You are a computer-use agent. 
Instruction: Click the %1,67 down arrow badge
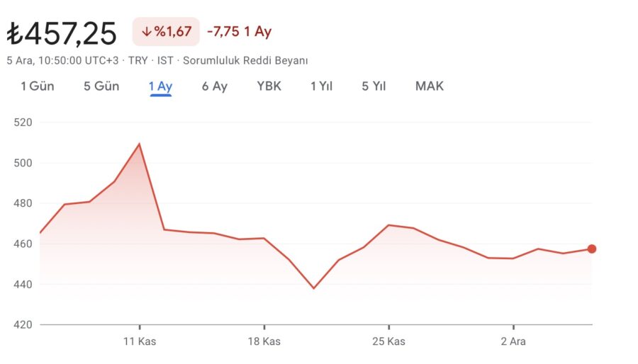[x=166, y=31]
